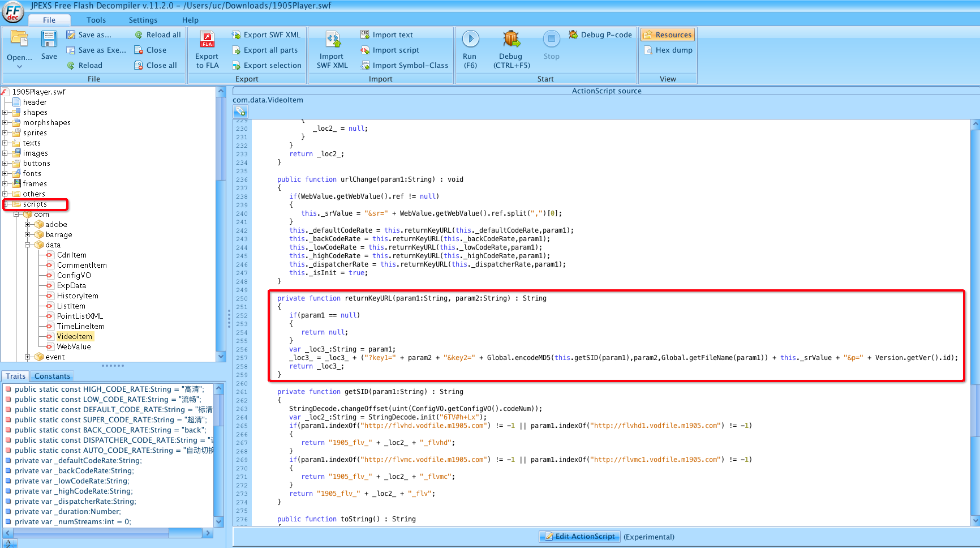Expand the fonts tree node
Screen dimensions: 980x548
tap(5, 173)
